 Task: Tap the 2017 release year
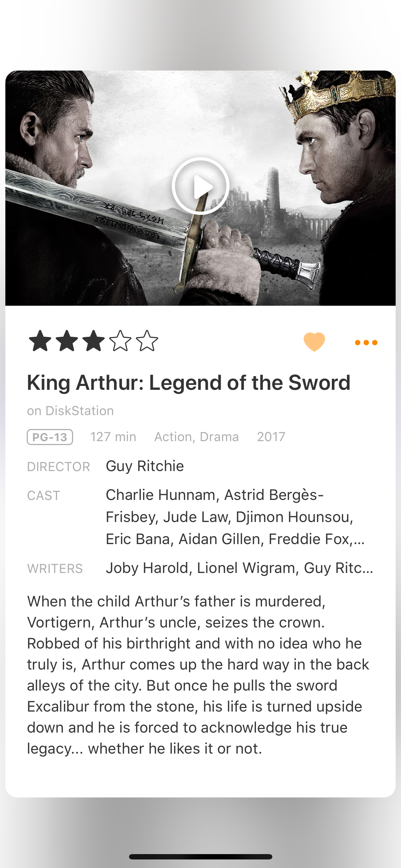pyautogui.click(x=271, y=437)
